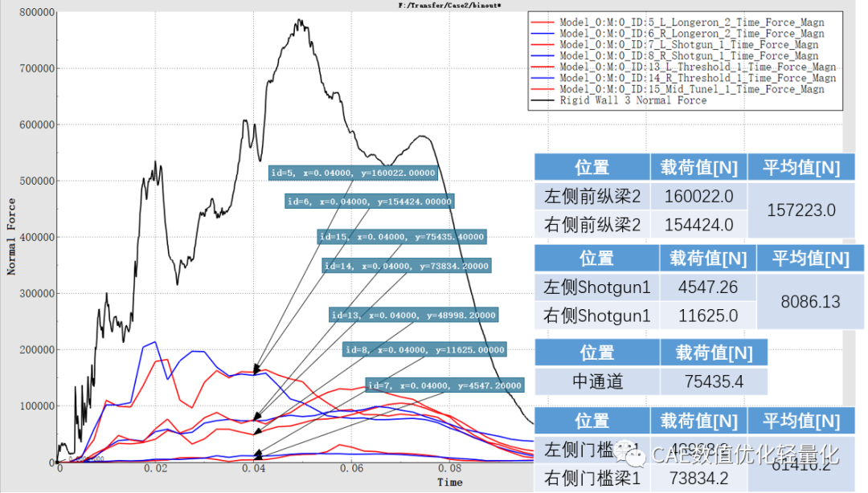Select table cell "左侧Shotgun1"
The height and width of the screenshot is (493, 868).
[x=596, y=287]
